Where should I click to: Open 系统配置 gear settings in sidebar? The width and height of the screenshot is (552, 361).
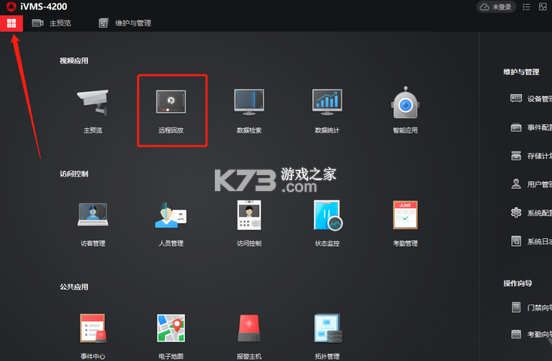531,213
